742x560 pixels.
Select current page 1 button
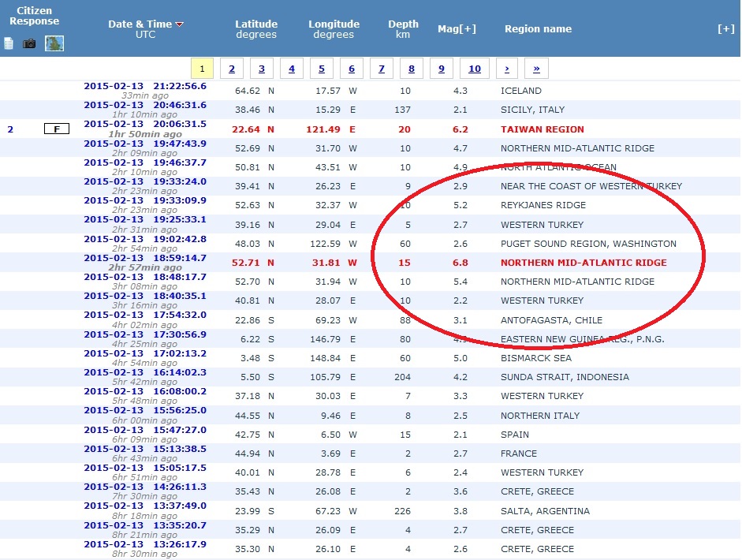202,69
